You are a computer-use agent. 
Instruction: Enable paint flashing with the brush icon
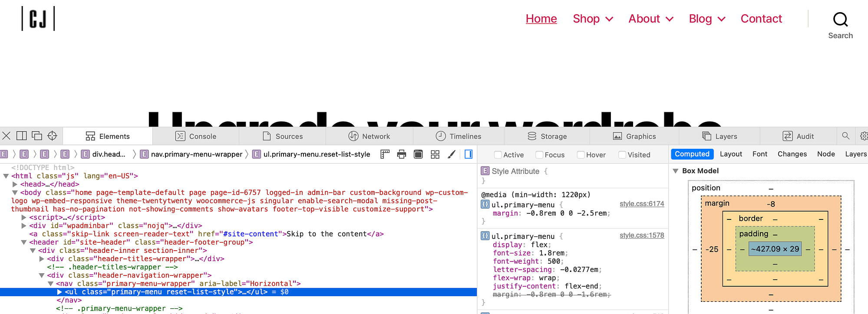pyautogui.click(x=452, y=154)
